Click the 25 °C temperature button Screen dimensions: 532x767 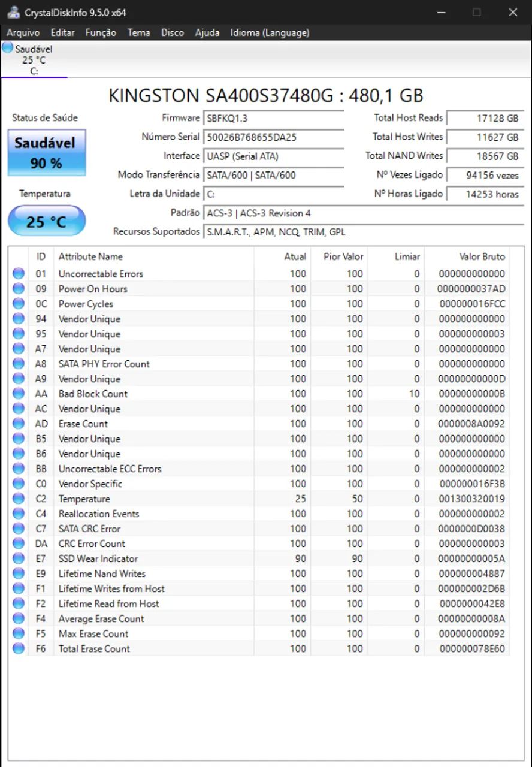tap(47, 221)
